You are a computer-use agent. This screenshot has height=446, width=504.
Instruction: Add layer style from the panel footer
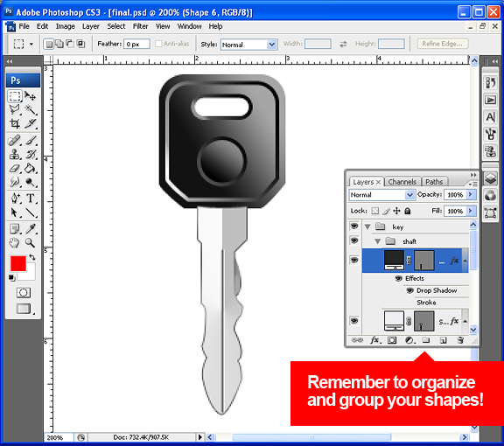[375, 340]
